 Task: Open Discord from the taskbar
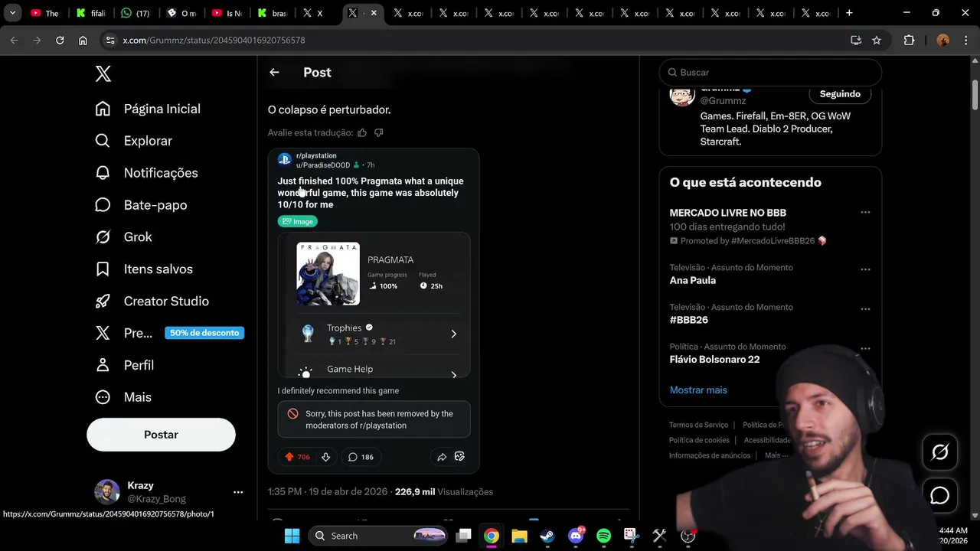576,536
